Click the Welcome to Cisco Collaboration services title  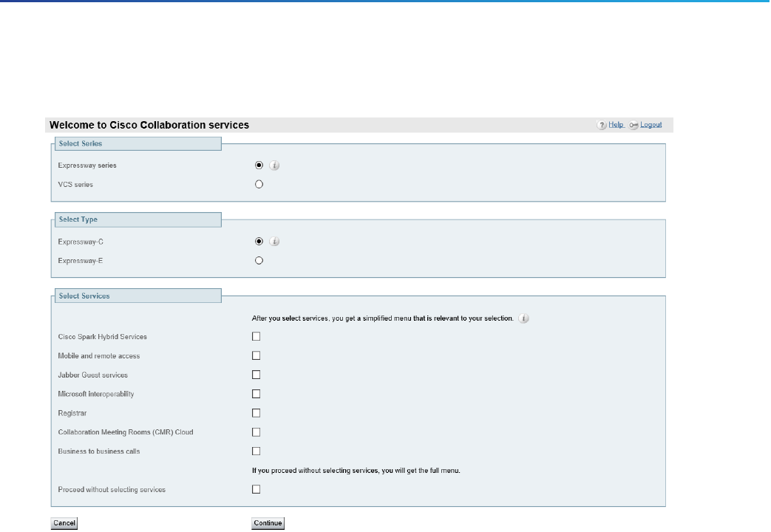pos(149,125)
